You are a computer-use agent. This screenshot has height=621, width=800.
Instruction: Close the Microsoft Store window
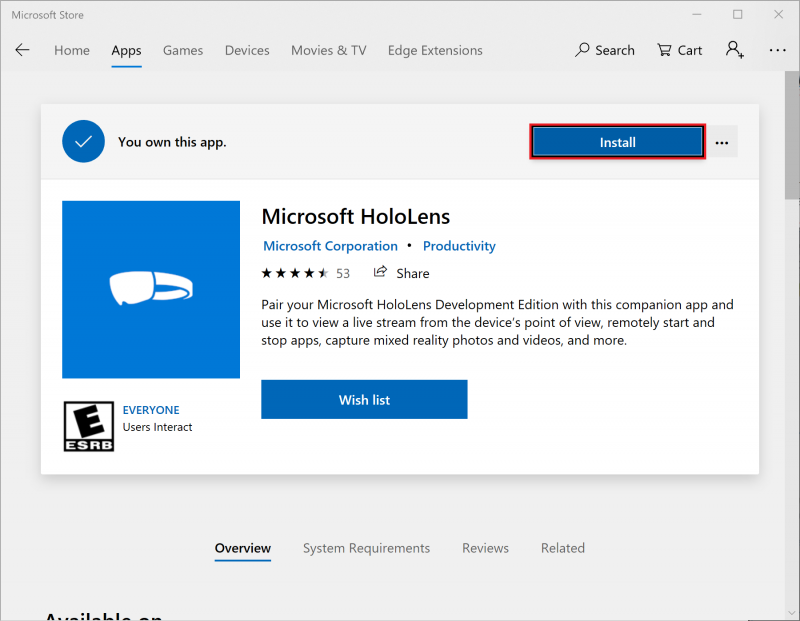779,14
